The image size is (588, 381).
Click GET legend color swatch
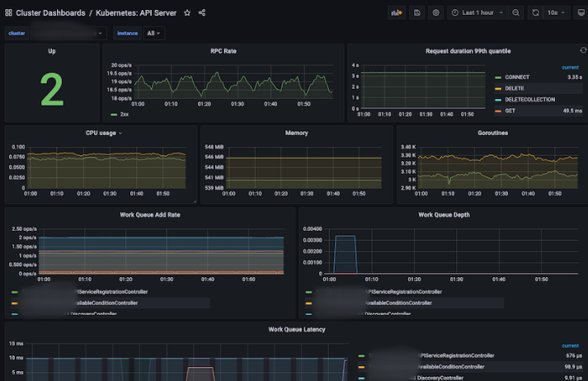498,111
